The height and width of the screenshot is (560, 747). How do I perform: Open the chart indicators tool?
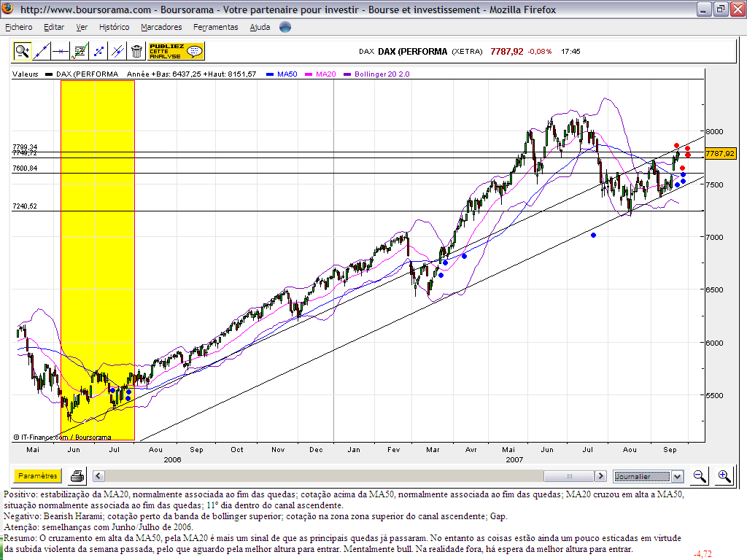coord(80,51)
